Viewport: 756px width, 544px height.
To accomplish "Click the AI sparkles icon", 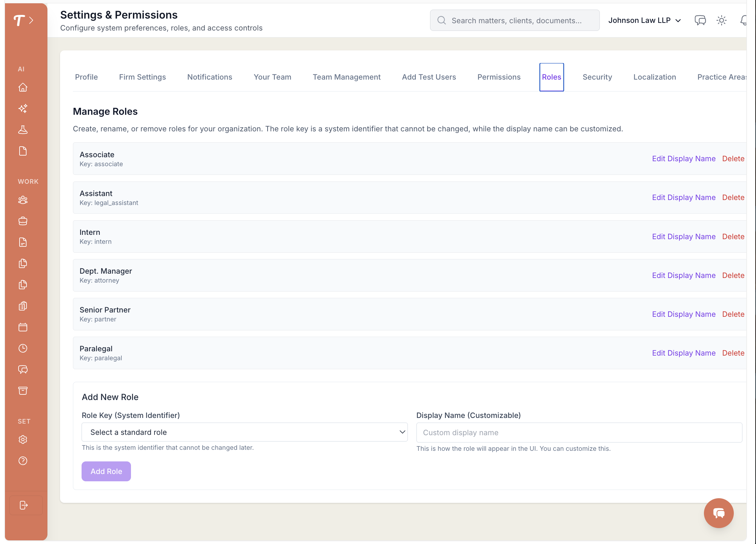I will [x=23, y=108].
